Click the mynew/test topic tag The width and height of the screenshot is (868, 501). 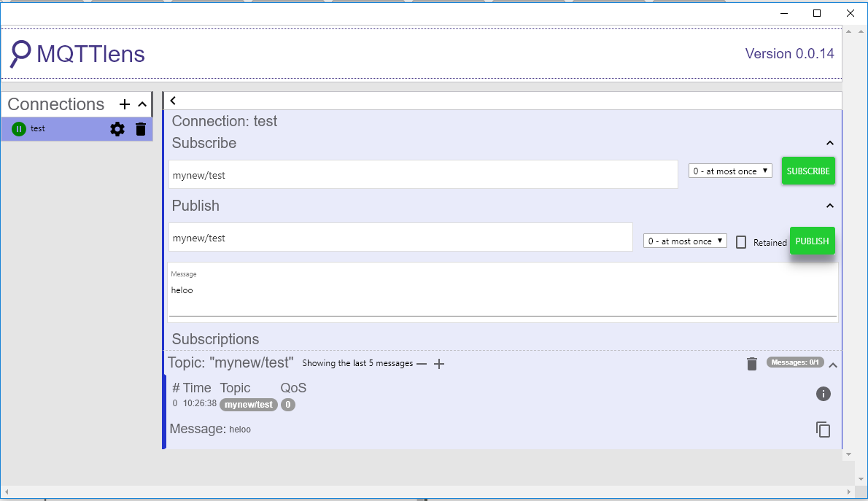[x=249, y=405]
